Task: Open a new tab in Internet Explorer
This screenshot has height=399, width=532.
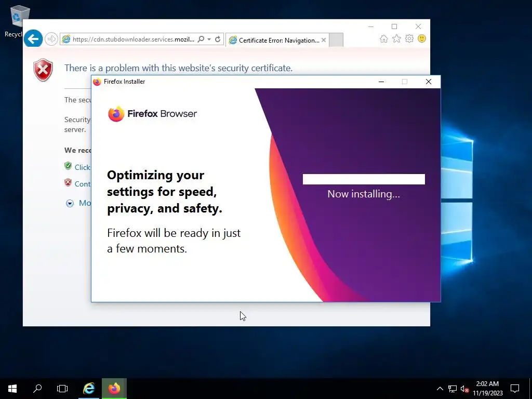Action: (x=336, y=40)
